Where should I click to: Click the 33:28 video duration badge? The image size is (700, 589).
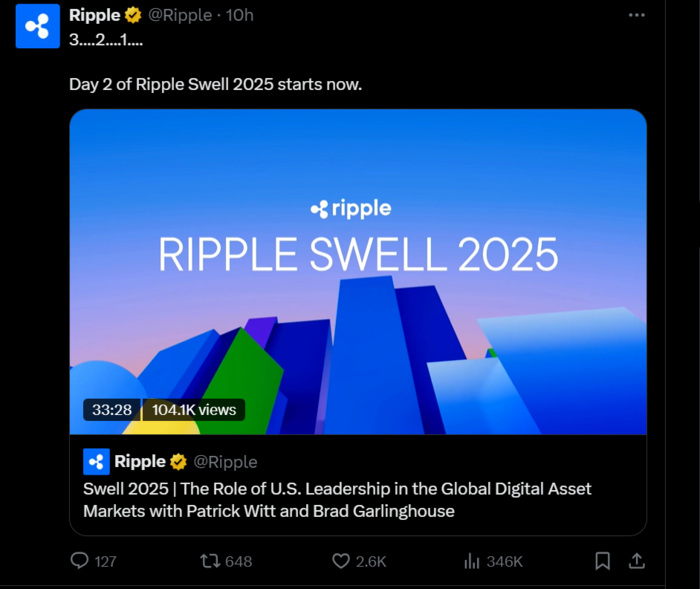point(112,409)
